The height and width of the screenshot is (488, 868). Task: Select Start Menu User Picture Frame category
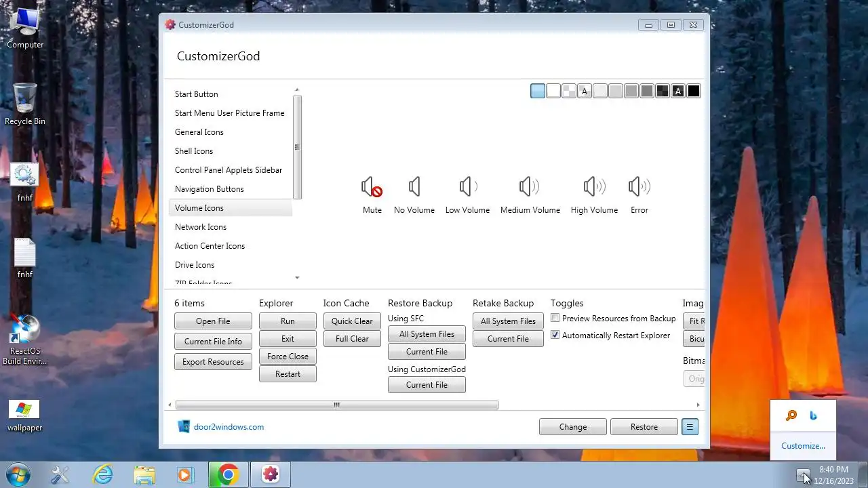coord(230,113)
